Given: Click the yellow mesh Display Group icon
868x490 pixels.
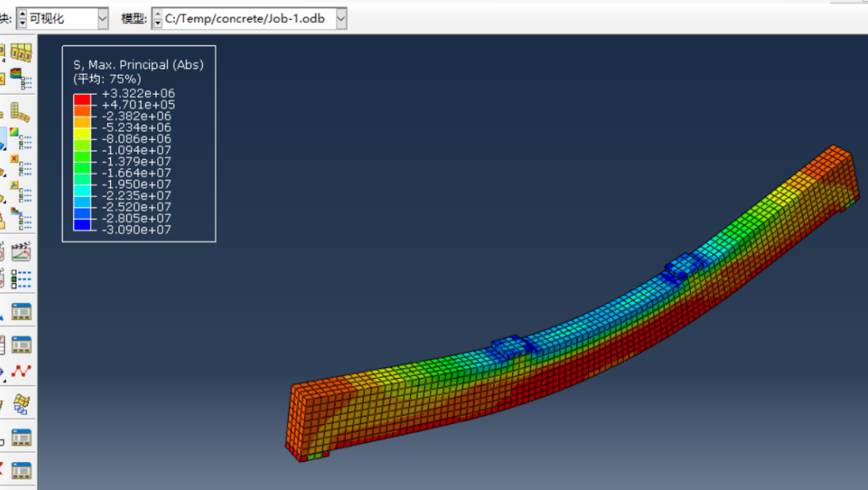Looking at the screenshot, I should click(21, 404).
